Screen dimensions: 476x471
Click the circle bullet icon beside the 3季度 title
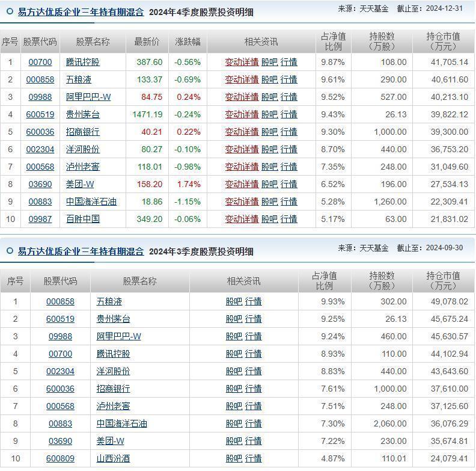pyautogui.click(x=10, y=251)
